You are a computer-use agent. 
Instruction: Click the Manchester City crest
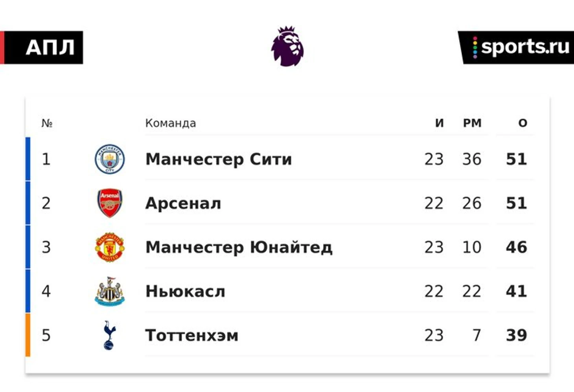(x=110, y=159)
